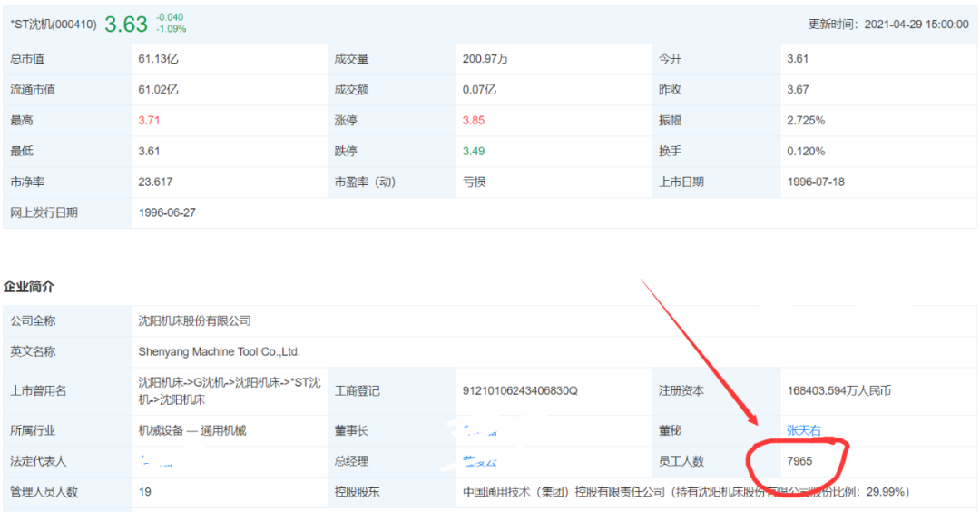Select the 流通市值 label
The width and height of the screenshot is (980, 512).
33,89
